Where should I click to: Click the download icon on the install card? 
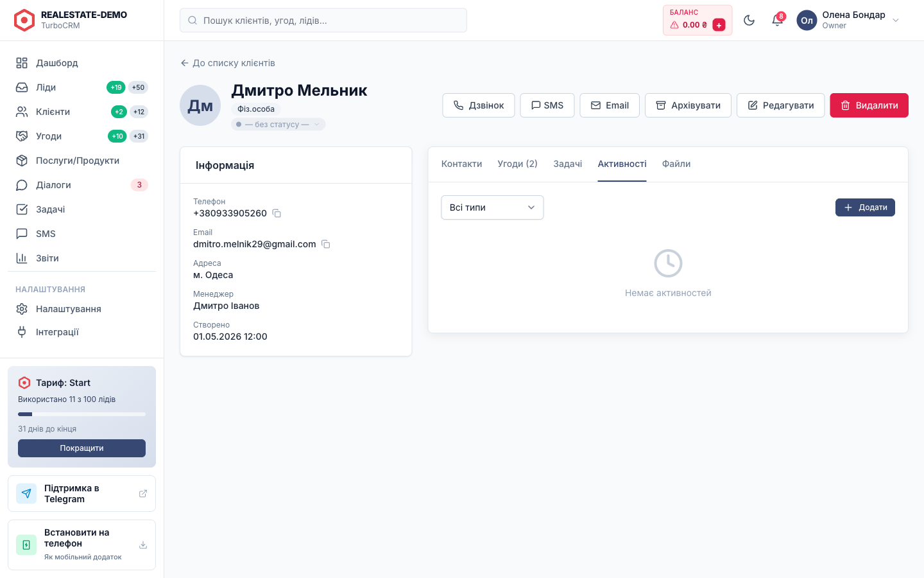click(x=143, y=545)
